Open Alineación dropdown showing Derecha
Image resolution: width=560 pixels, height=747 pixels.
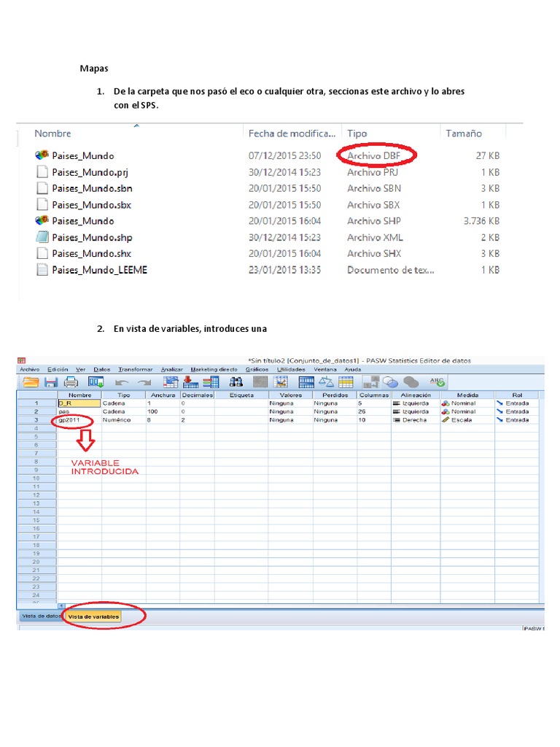coord(413,420)
